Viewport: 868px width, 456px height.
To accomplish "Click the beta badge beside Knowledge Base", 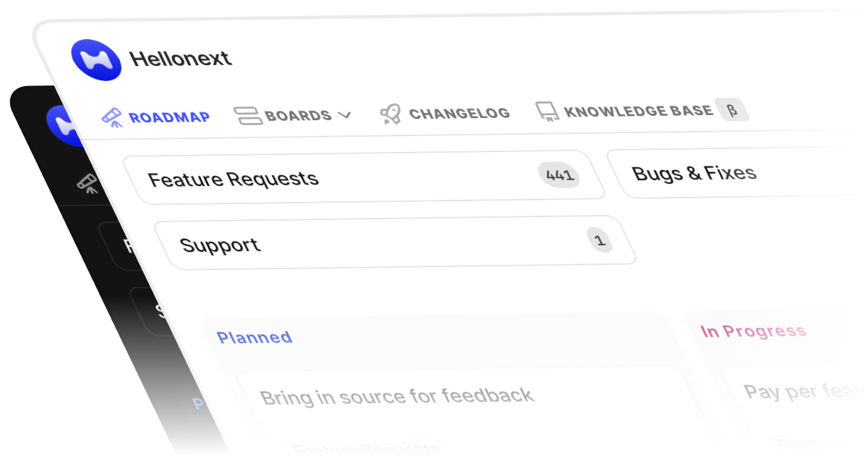I will [x=731, y=110].
